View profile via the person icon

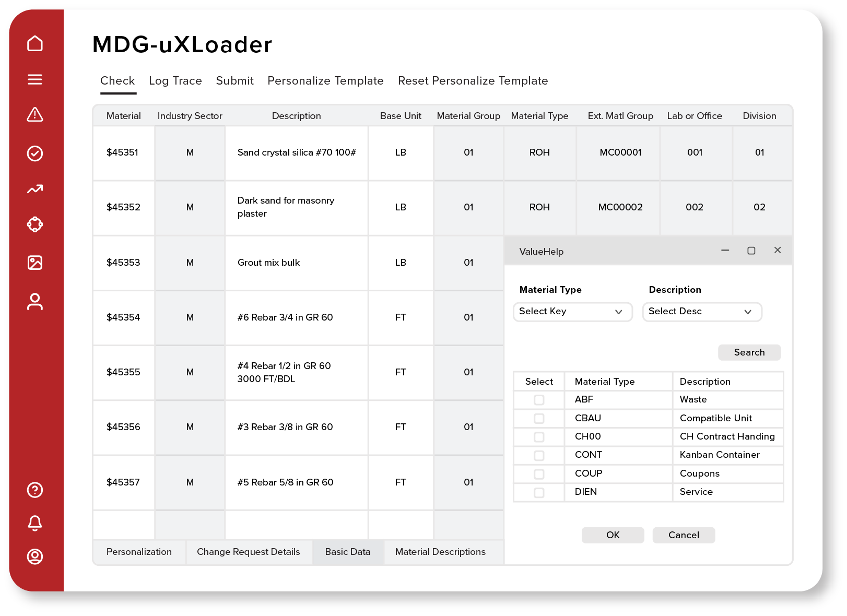click(x=35, y=302)
